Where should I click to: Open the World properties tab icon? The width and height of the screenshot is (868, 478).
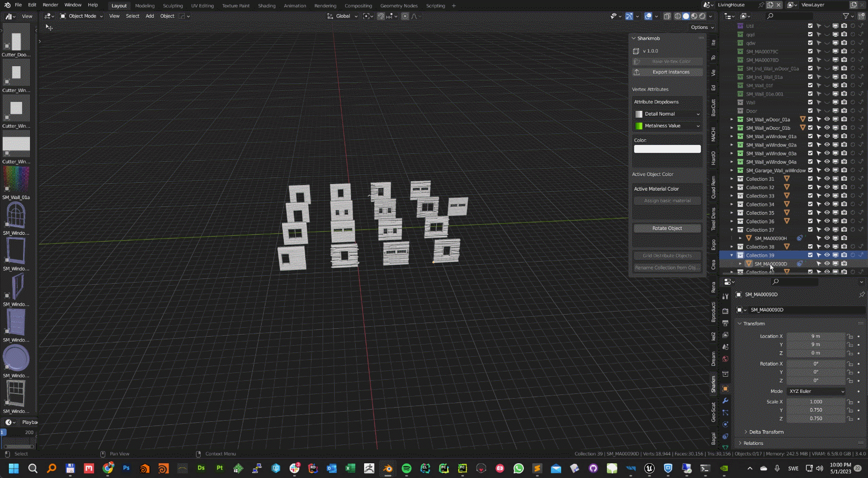725,359
